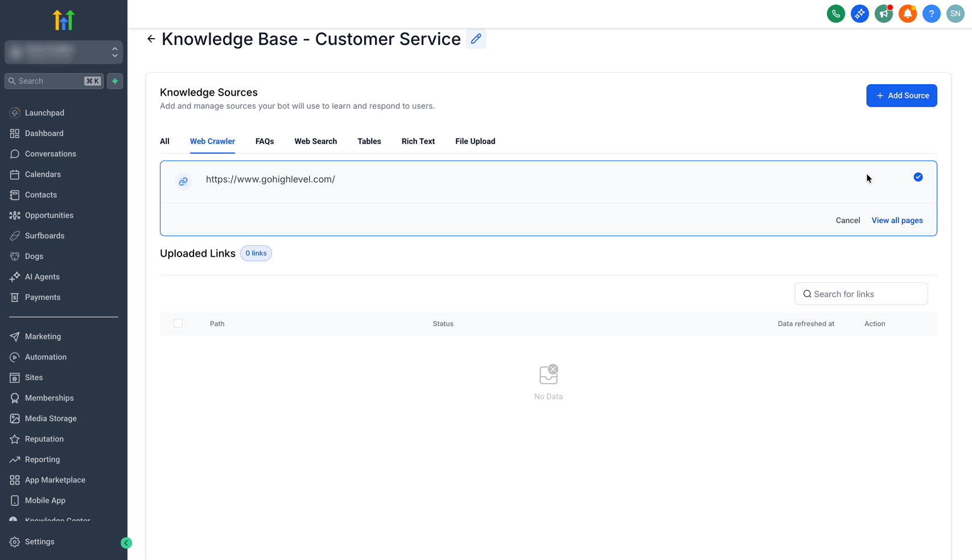The width and height of the screenshot is (972, 560).
Task: Click the green phone dialer icon
Action: tap(835, 14)
